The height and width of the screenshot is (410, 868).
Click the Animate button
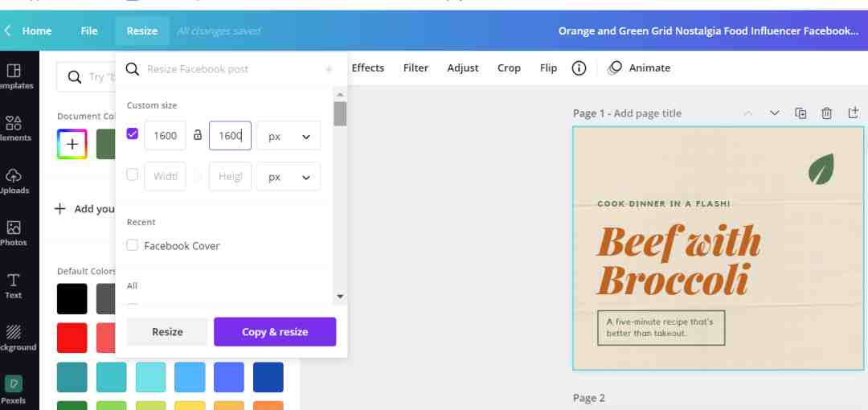(x=640, y=68)
